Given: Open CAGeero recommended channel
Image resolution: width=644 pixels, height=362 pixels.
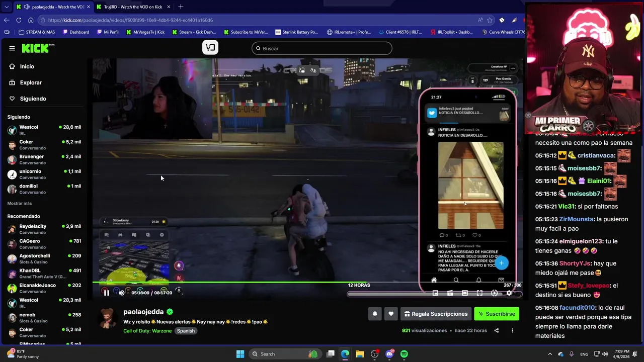Looking at the screenshot, I should pyautogui.click(x=44, y=244).
